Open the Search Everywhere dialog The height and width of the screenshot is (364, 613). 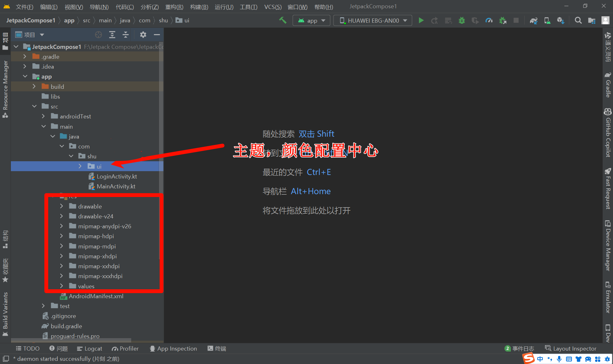[578, 21]
